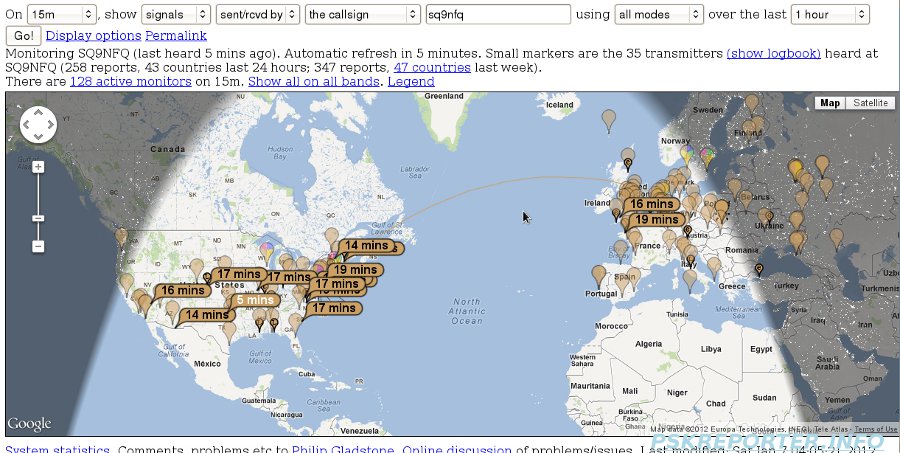Pan the map right using the arrow control
The width and height of the screenshot is (900, 453).
coord(51,125)
